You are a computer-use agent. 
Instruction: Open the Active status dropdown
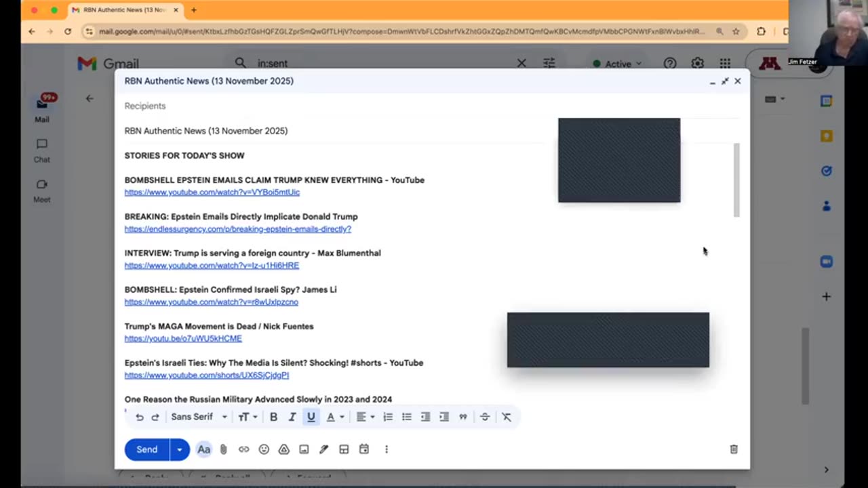click(x=617, y=64)
